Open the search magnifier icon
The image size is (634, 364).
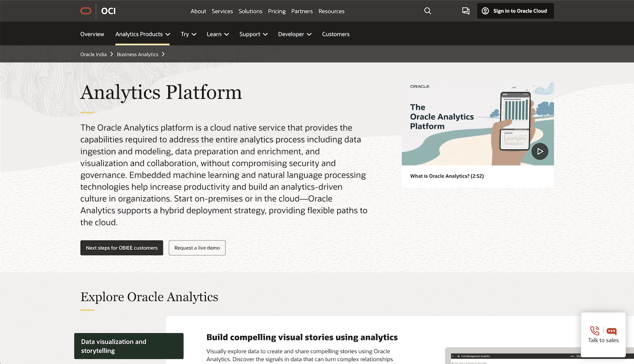point(428,11)
